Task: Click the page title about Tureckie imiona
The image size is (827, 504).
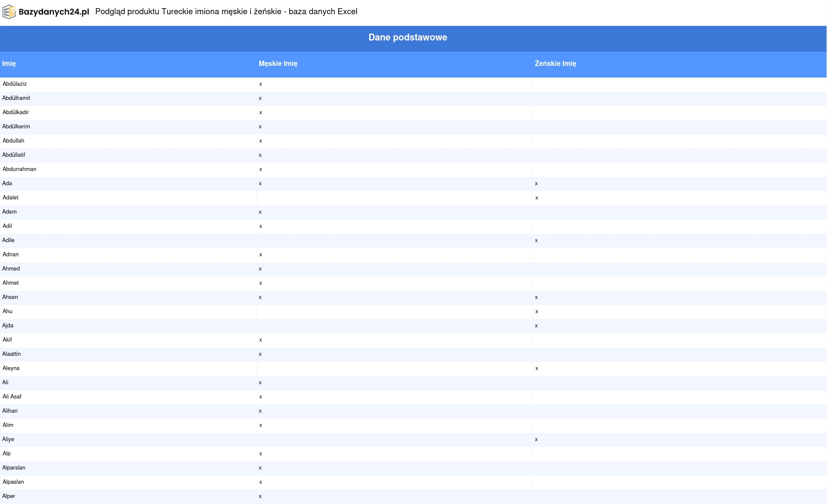Action: [226, 12]
